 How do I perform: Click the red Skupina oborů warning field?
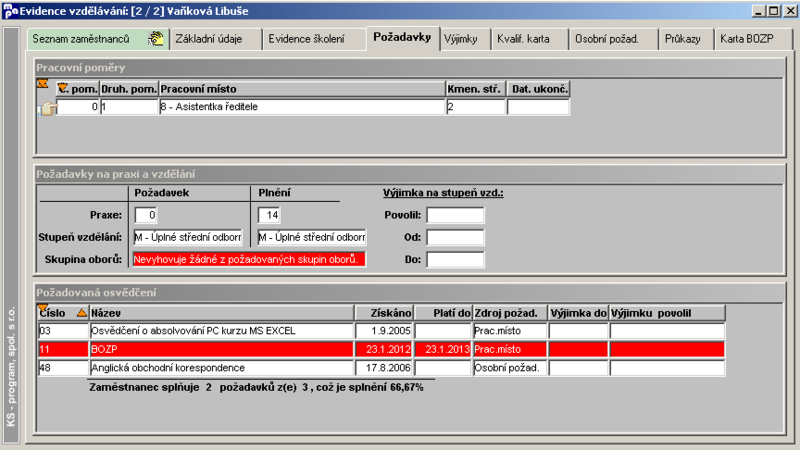[x=249, y=259]
